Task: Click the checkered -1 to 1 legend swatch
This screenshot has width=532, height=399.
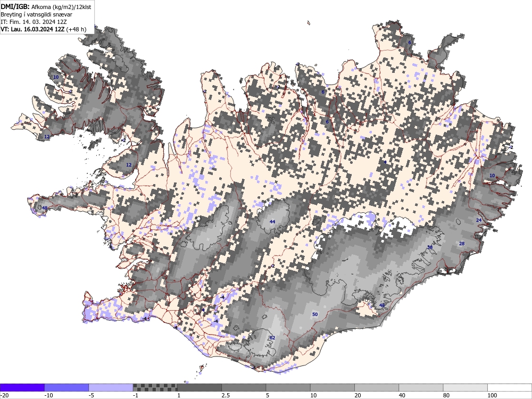Action: click(155, 387)
